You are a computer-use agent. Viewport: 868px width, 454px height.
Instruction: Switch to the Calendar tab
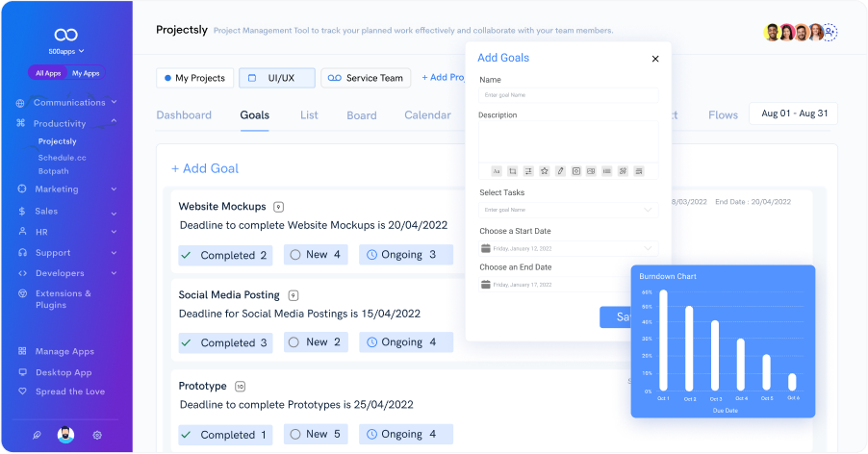[427, 115]
